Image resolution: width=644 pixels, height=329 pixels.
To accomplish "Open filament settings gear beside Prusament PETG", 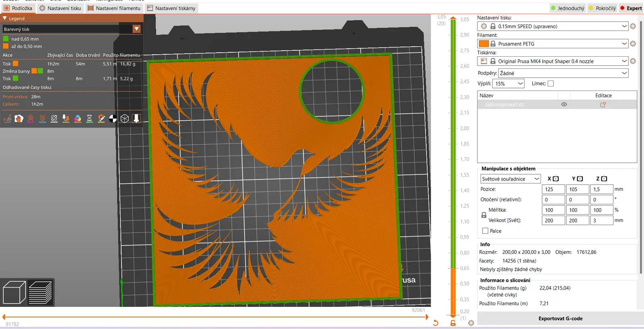I will [x=633, y=43].
